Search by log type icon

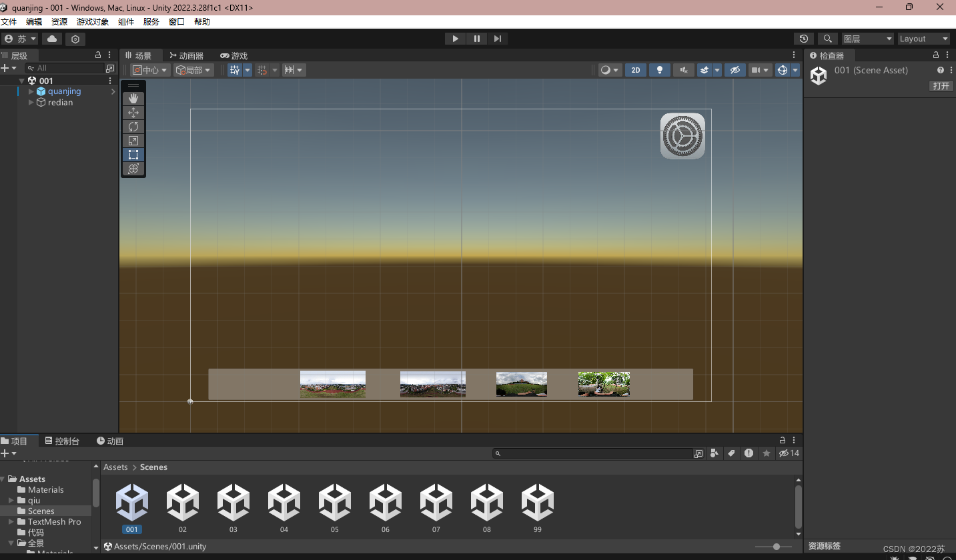[x=749, y=453]
